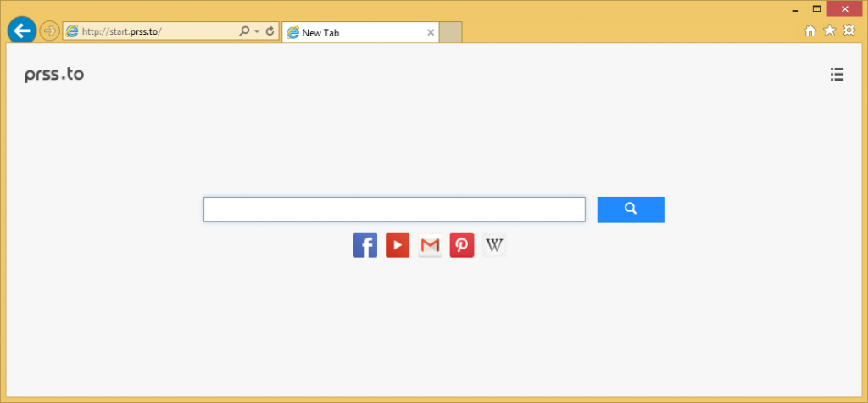
Task: Click the magnifier search icon in address bar
Action: tap(243, 31)
